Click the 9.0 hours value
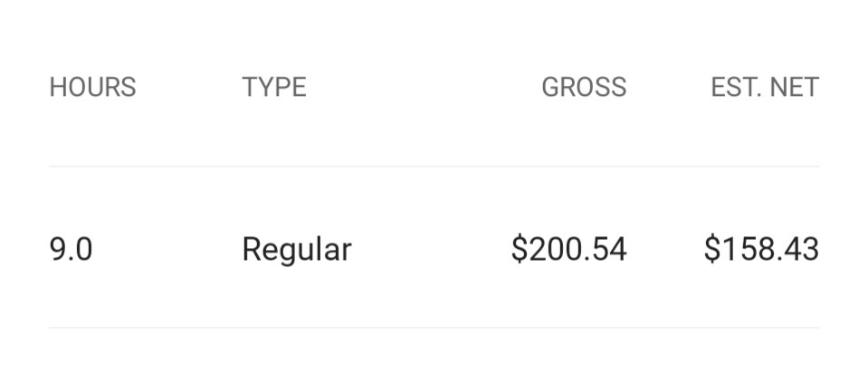This screenshot has height=373, width=868. coord(71,249)
